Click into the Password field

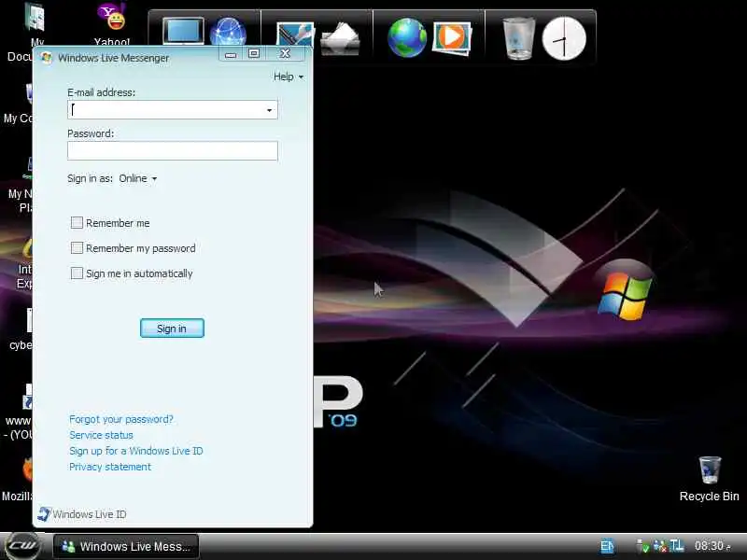(x=173, y=150)
